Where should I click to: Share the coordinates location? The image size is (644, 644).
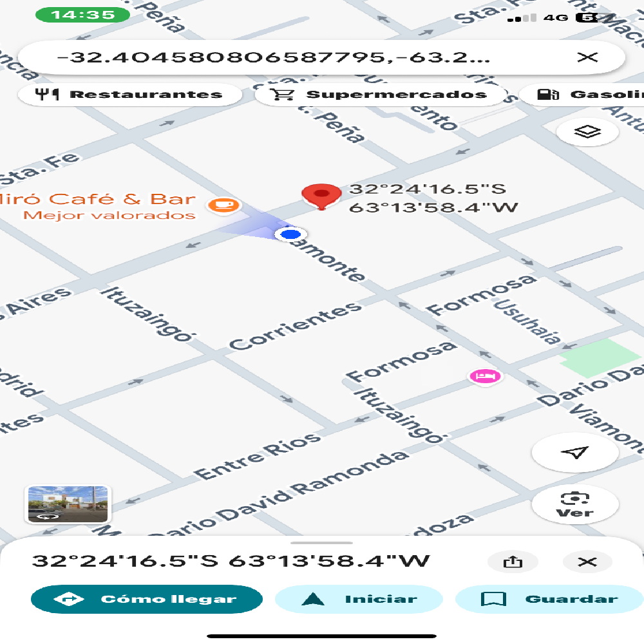point(512,562)
